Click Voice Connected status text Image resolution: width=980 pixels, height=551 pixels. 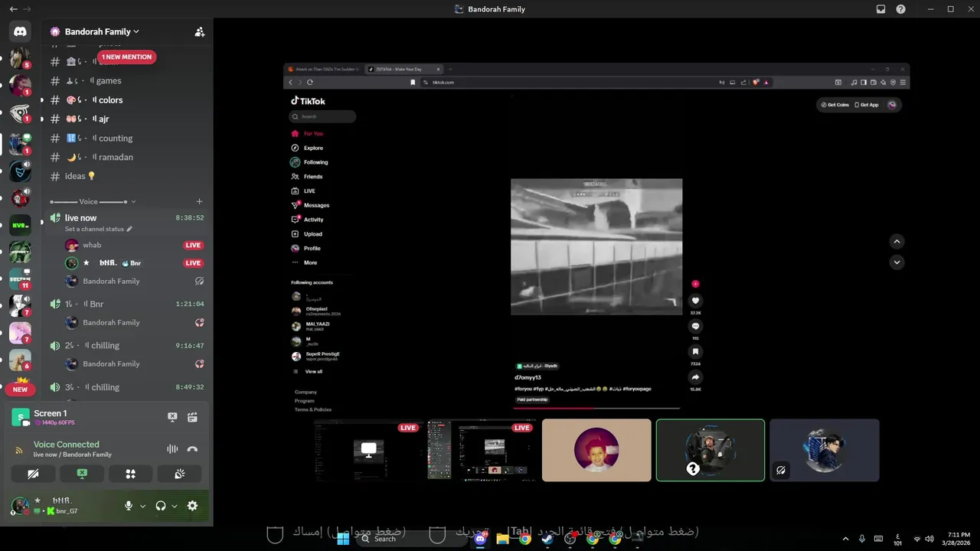(x=67, y=445)
